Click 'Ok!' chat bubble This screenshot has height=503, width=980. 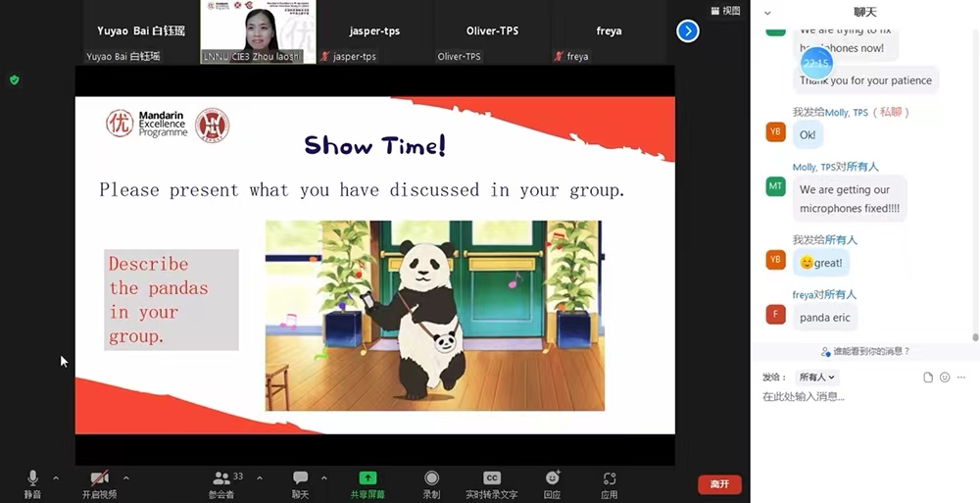[x=808, y=135]
